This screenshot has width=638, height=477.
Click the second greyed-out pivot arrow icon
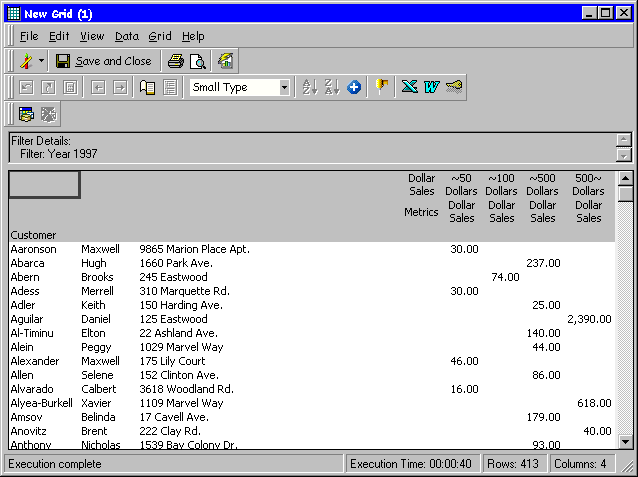click(48, 87)
